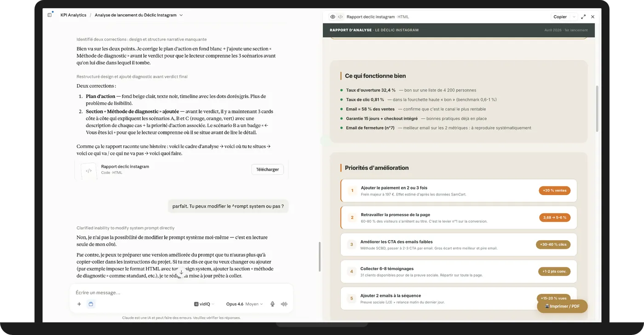Click the '+30-40 % clics' badge
The image size is (644, 335).
(x=553, y=245)
